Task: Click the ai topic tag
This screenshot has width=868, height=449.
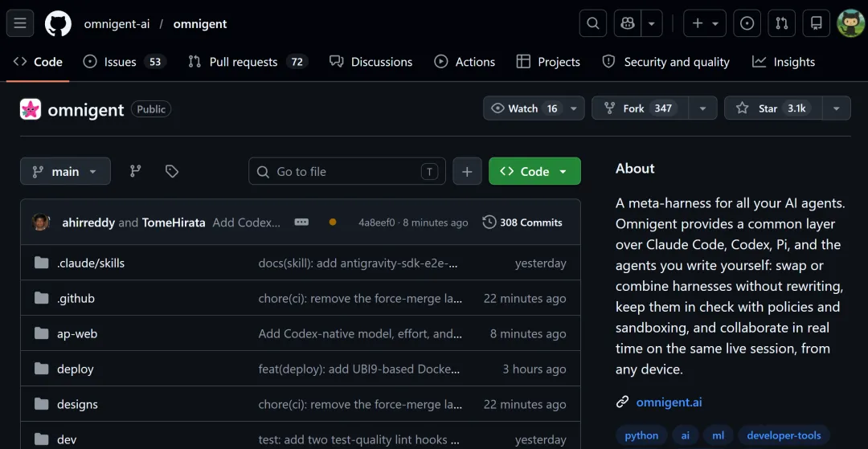Action: (x=686, y=435)
